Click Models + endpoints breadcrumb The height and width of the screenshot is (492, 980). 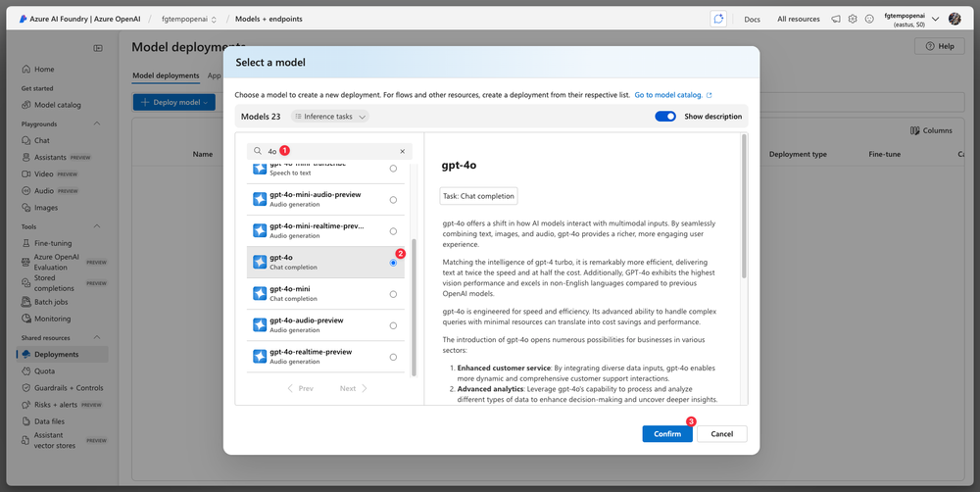point(269,20)
